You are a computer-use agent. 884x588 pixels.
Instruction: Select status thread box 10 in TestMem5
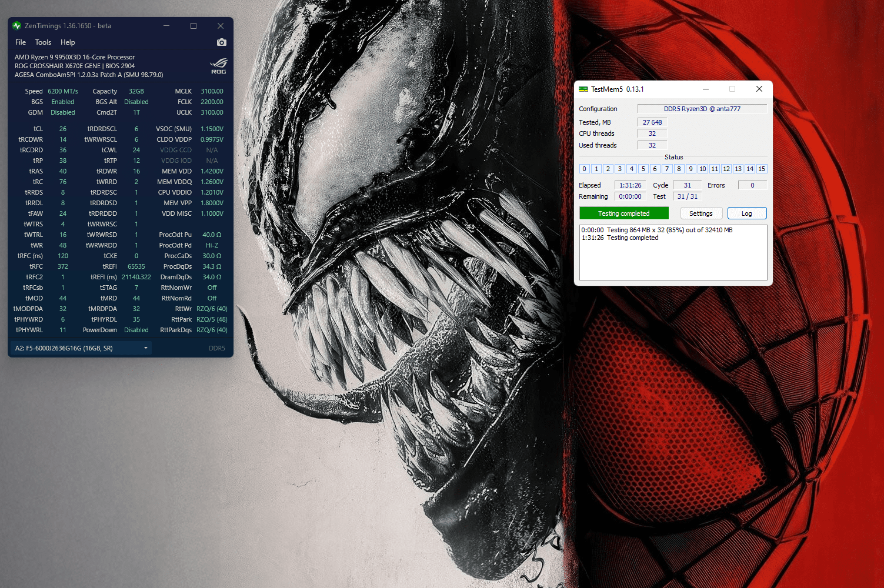(x=702, y=169)
